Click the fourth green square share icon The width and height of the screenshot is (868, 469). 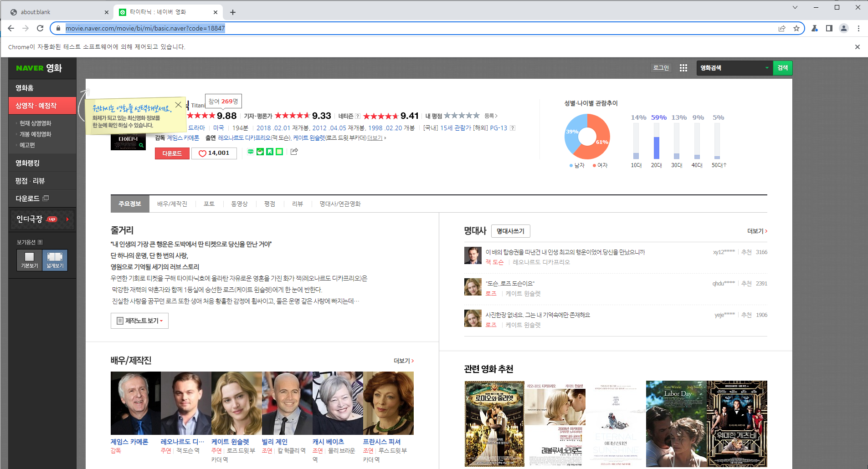click(279, 152)
